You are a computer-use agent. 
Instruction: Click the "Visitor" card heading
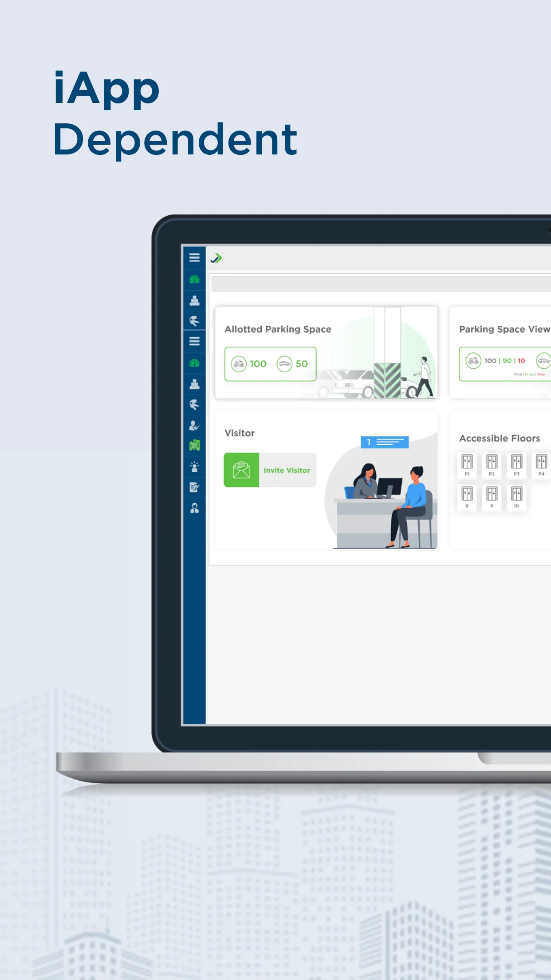click(x=240, y=433)
